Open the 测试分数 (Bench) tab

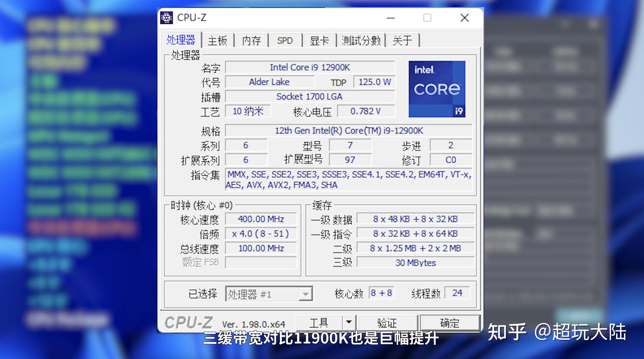pyautogui.click(x=361, y=40)
